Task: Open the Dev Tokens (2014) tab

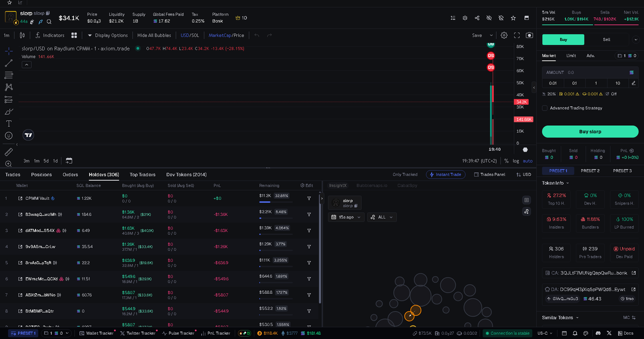Action: pyautogui.click(x=186, y=175)
